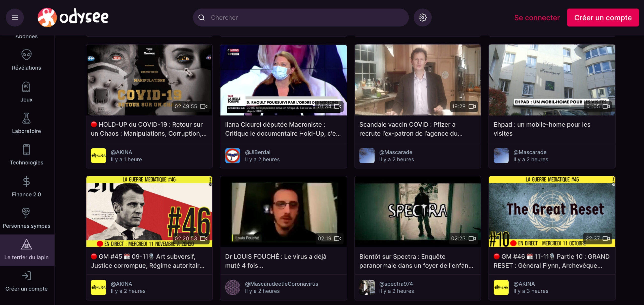644x305 pixels.
Task: Click the Se connecter link
Action: (537, 18)
